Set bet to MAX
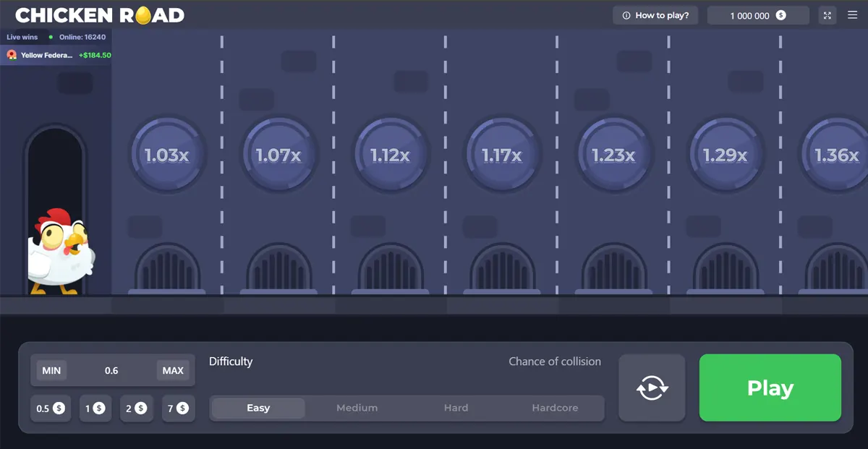Image resolution: width=868 pixels, height=449 pixels. point(173,371)
